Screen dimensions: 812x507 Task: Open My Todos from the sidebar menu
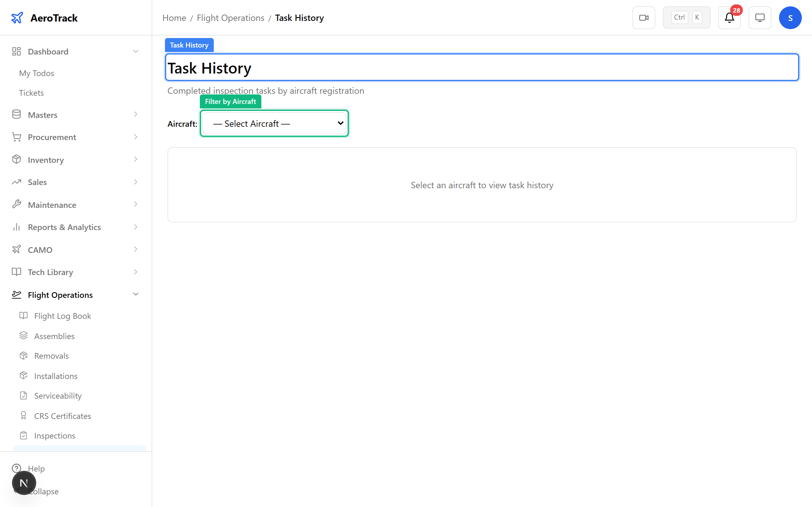click(x=36, y=73)
